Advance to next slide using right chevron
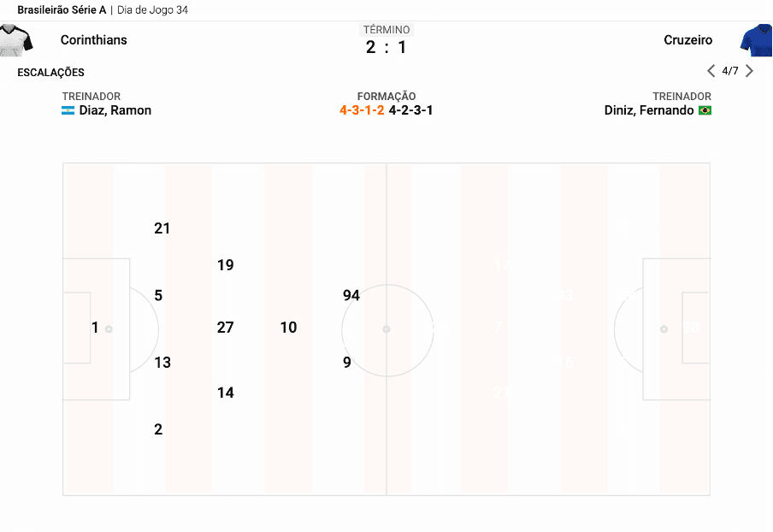 749,71
